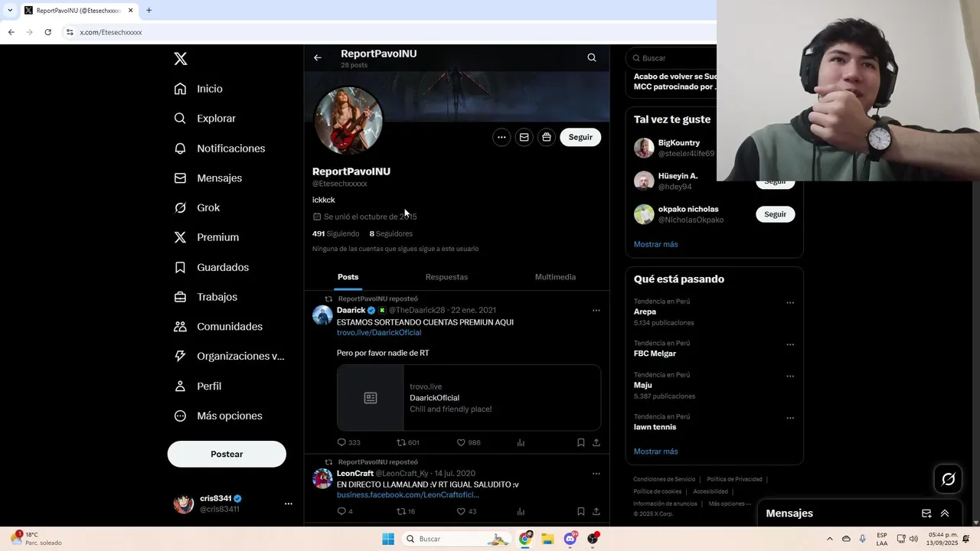This screenshot has width=980, height=551.
Task: Follow ReportPavoINU with Seguir button
Action: pos(580,137)
